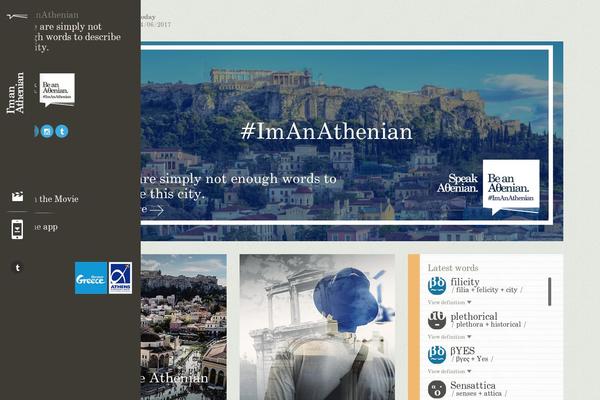The height and width of the screenshot is (400, 600).
Task: Click the text 'filia + felicity + city'
Action: coord(486,290)
